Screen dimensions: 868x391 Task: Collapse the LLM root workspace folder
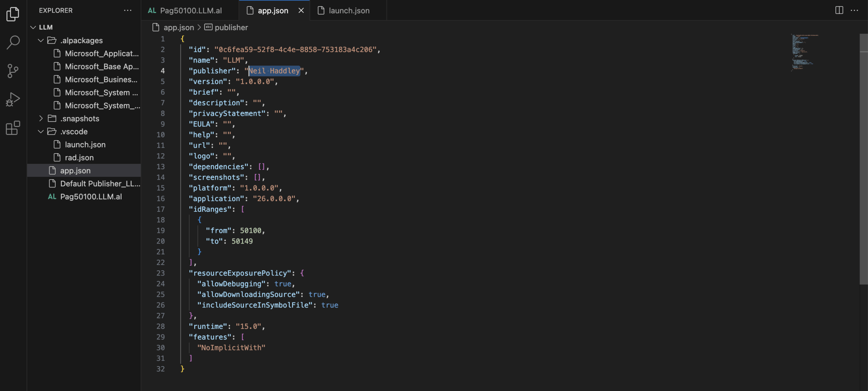(x=33, y=27)
